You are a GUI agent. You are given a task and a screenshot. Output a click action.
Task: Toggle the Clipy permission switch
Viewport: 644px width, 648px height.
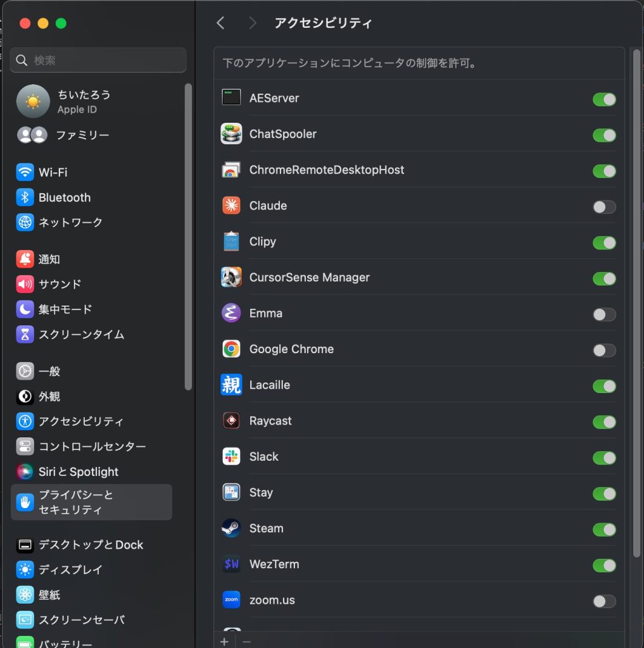pos(604,243)
